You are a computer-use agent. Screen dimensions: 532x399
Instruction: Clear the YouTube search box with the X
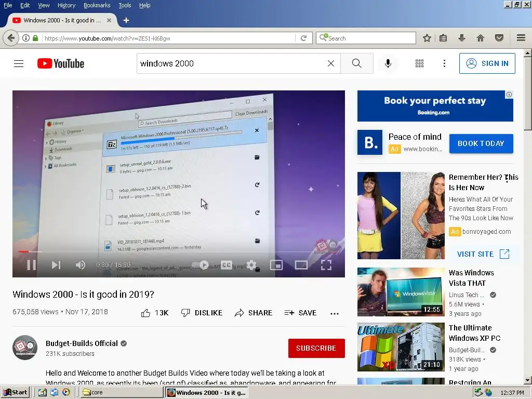click(x=331, y=63)
